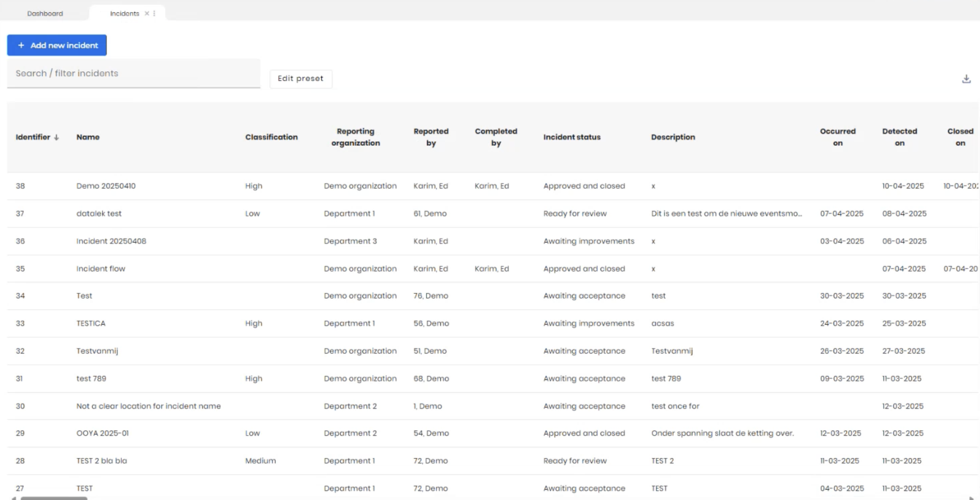This screenshot has width=980, height=500.
Task: Open the TESTICA incident row
Action: click(90, 324)
